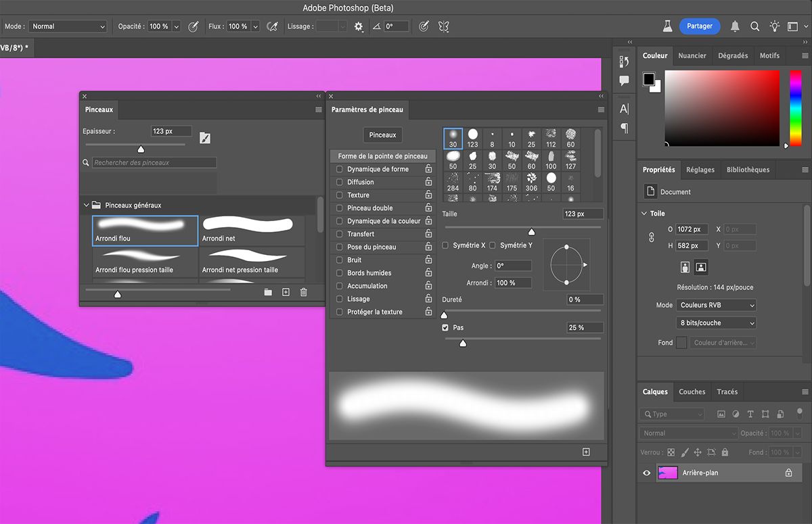
Task: Hide the Arrière-plan layer
Action: [646, 473]
